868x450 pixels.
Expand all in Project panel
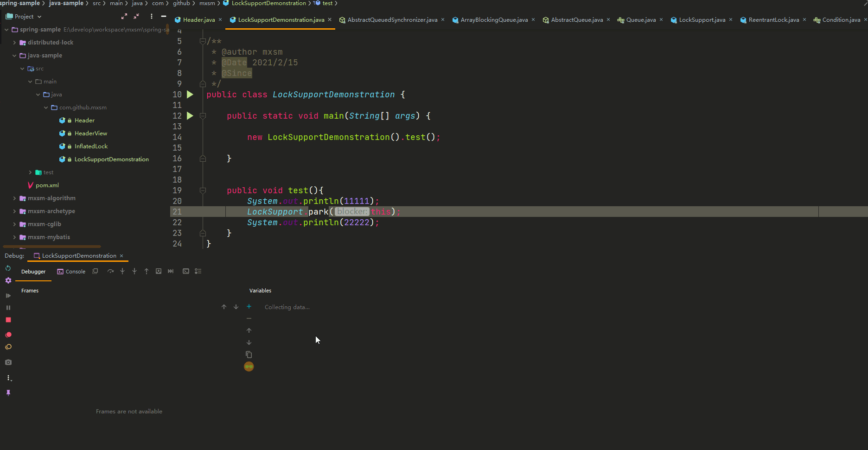point(124,16)
